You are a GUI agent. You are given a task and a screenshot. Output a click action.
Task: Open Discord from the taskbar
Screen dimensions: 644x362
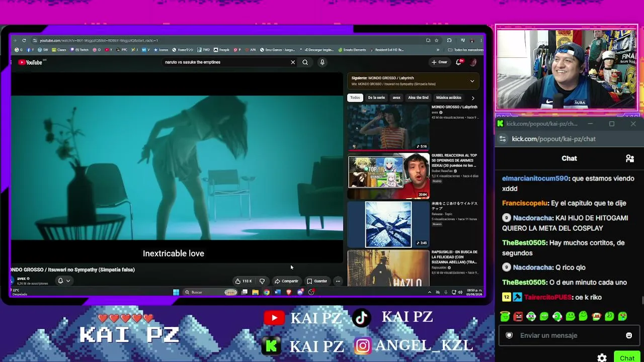300,292
